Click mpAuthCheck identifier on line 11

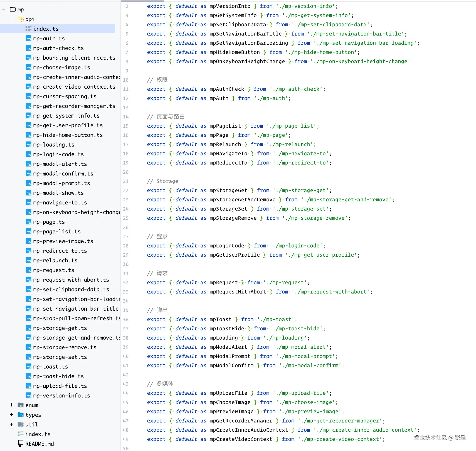227,89
